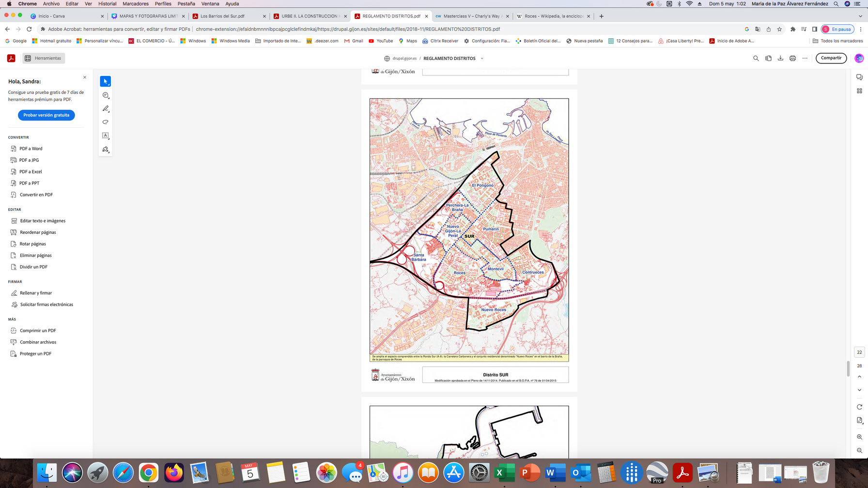This screenshot has height=488, width=868.
Task: Close the Hola, Sandra promo panel
Action: click(x=85, y=77)
